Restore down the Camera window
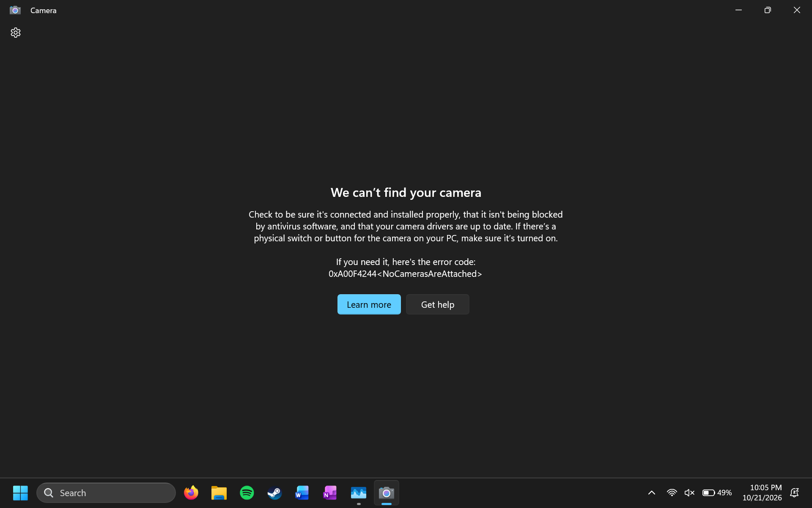 (768, 10)
